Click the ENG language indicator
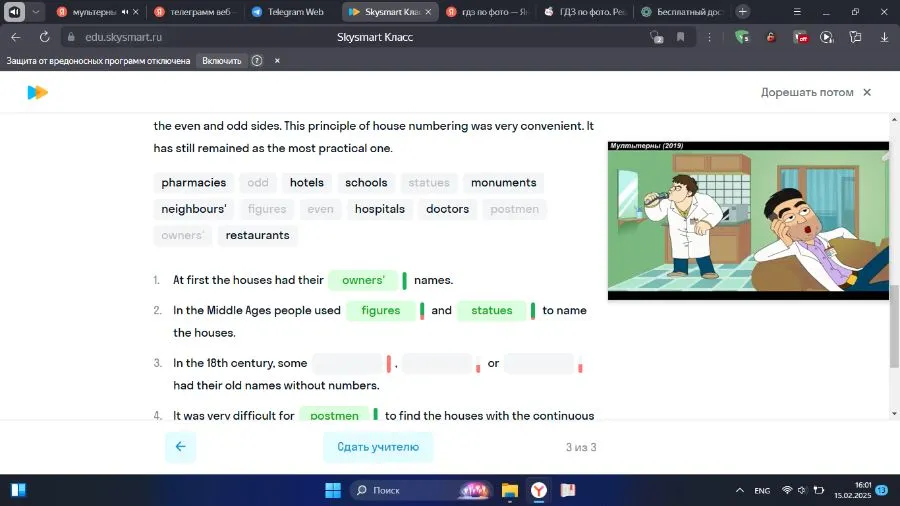Screen dimensions: 900x506 (x=762, y=491)
